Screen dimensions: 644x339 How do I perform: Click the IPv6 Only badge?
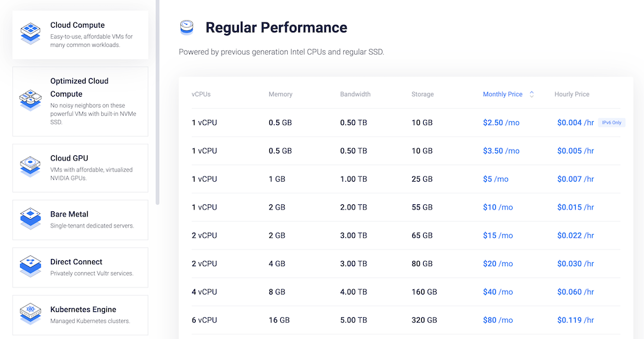click(611, 122)
